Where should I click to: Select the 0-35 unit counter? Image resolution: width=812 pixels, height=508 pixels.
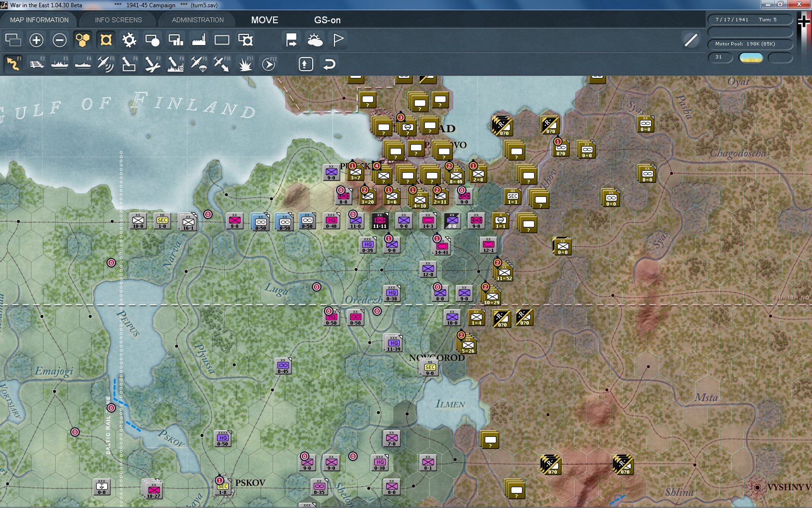coord(319,487)
